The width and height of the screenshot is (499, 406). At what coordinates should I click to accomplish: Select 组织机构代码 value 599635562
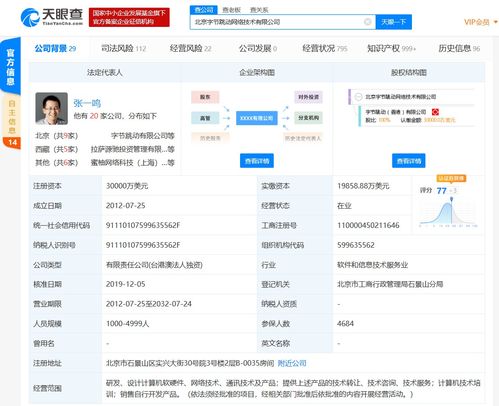click(356, 245)
